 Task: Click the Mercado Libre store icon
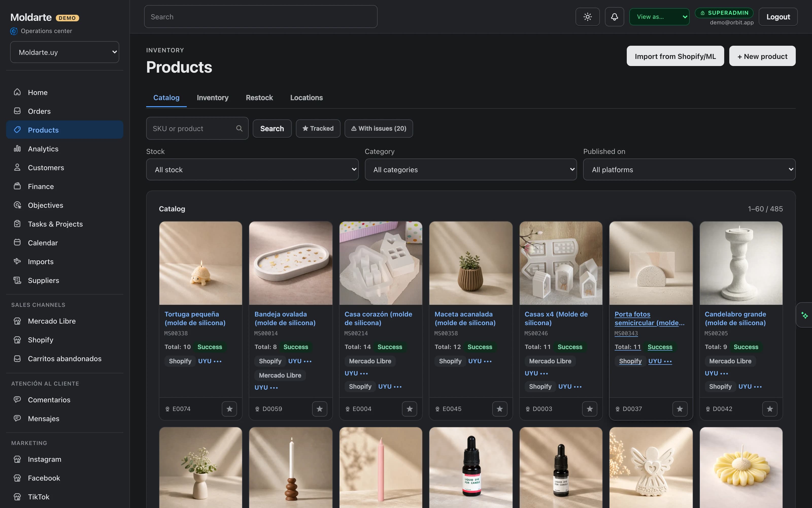pos(18,321)
